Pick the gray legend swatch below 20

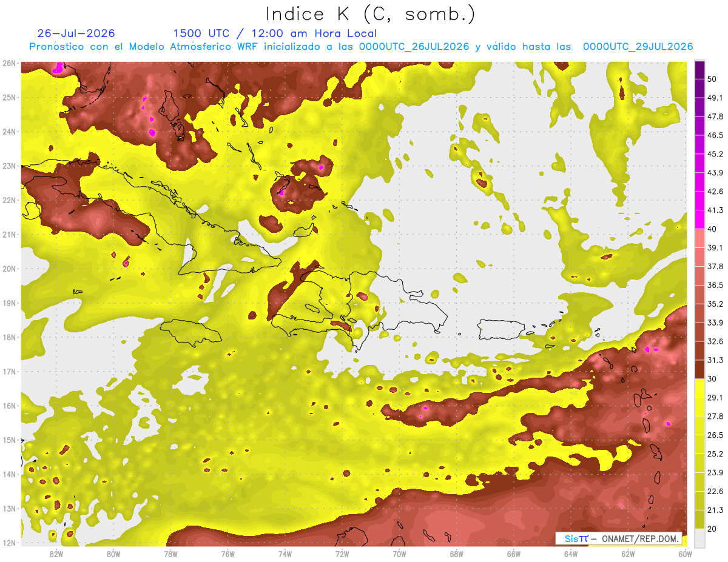(x=699, y=538)
